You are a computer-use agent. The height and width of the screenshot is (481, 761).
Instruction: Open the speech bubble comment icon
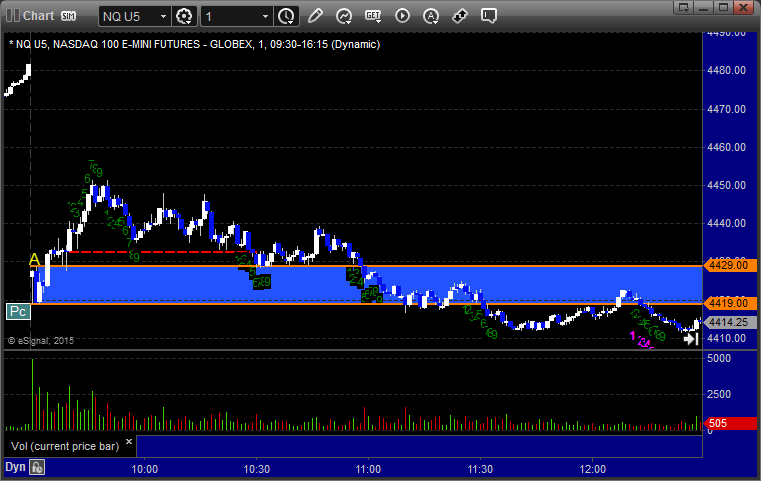(x=489, y=16)
